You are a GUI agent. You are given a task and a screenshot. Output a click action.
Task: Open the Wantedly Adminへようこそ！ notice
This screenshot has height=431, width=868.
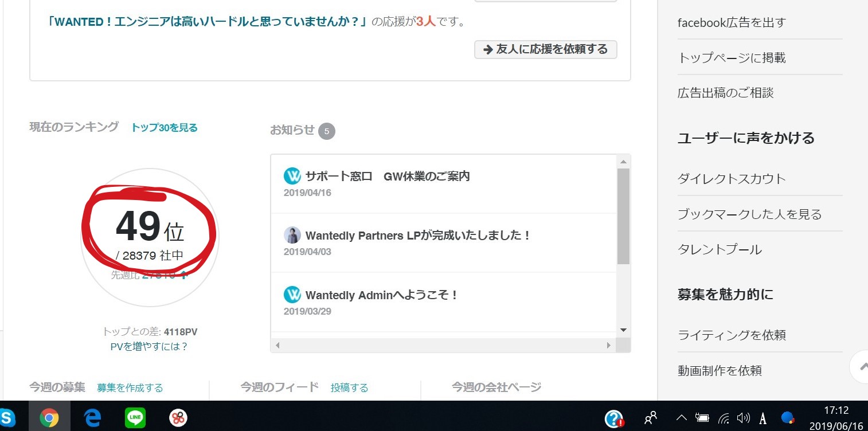(x=382, y=295)
